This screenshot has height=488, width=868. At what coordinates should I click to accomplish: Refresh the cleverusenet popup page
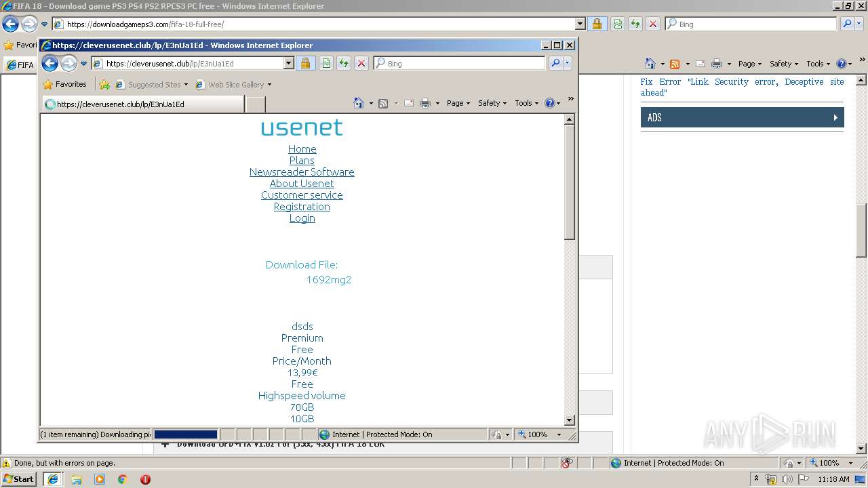pyautogui.click(x=344, y=63)
